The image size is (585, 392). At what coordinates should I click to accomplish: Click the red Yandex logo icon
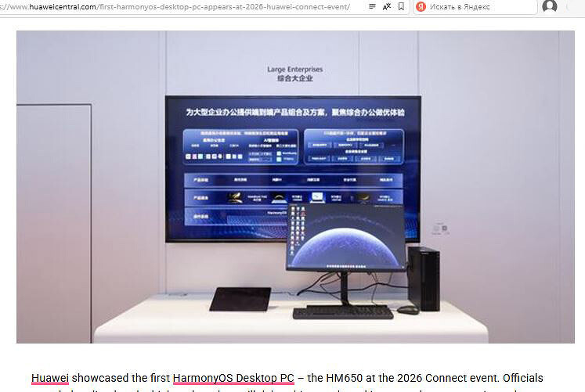(421, 7)
